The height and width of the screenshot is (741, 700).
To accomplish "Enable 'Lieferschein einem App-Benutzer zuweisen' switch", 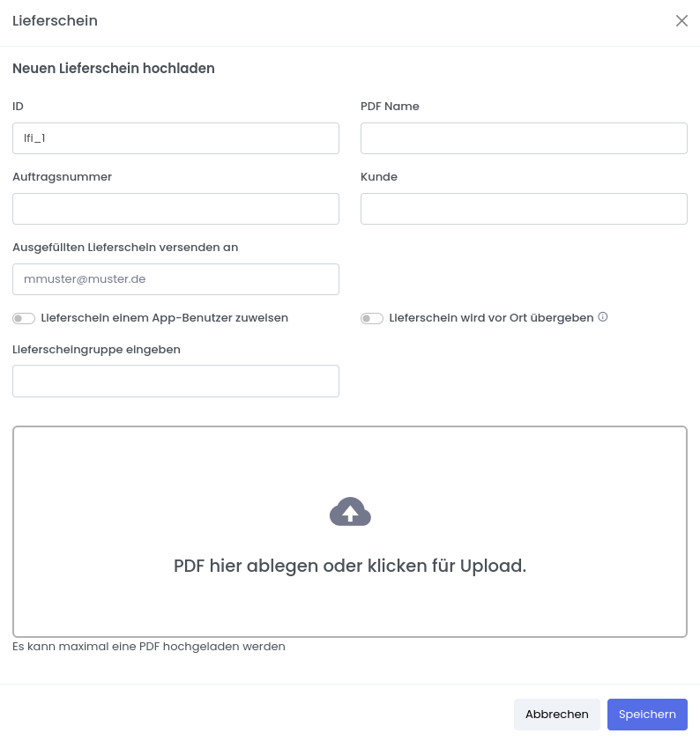I will [x=24, y=318].
